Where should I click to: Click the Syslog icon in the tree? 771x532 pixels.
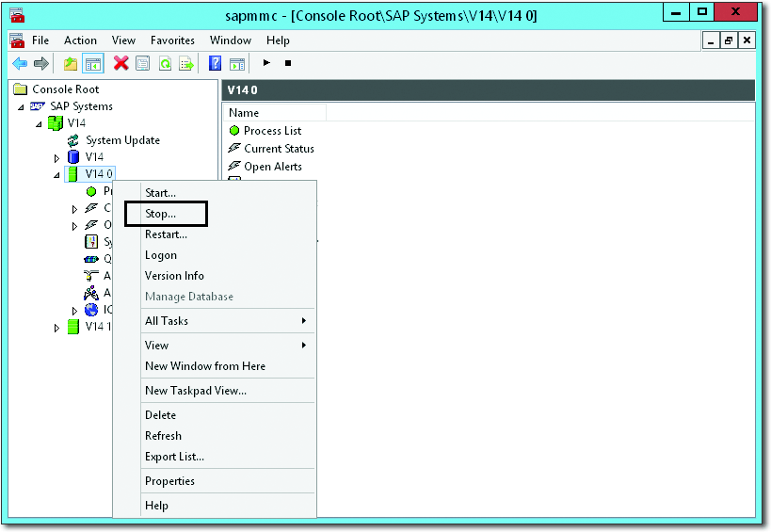click(x=91, y=241)
